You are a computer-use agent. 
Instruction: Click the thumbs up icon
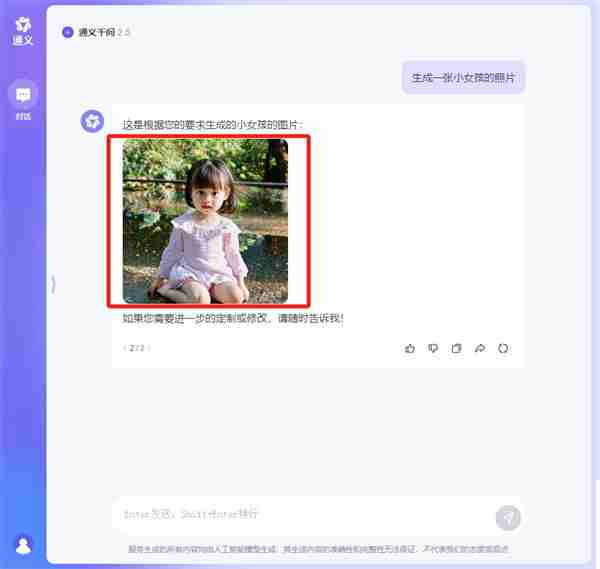coord(410,348)
